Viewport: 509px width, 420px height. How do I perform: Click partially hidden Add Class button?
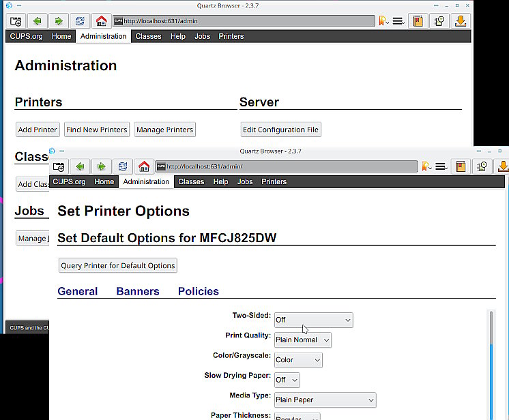pos(33,184)
